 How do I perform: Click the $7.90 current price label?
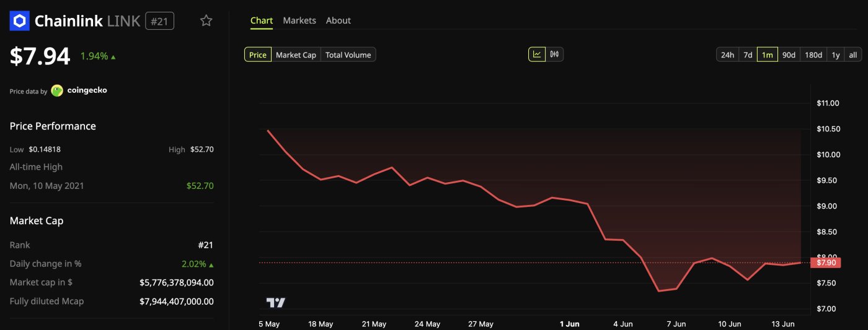coord(826,263)
